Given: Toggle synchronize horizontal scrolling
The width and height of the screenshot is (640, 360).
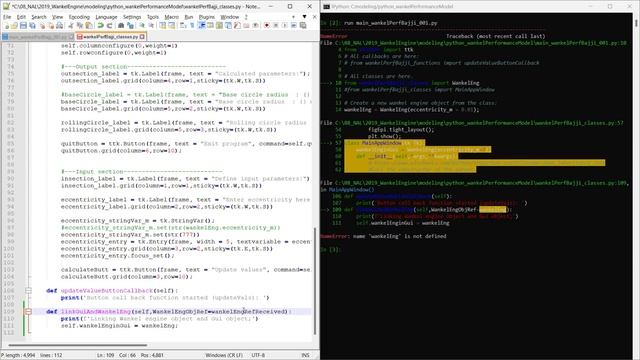Looking at the screenshot, I should pyautogui.click(x=171, y=25).
